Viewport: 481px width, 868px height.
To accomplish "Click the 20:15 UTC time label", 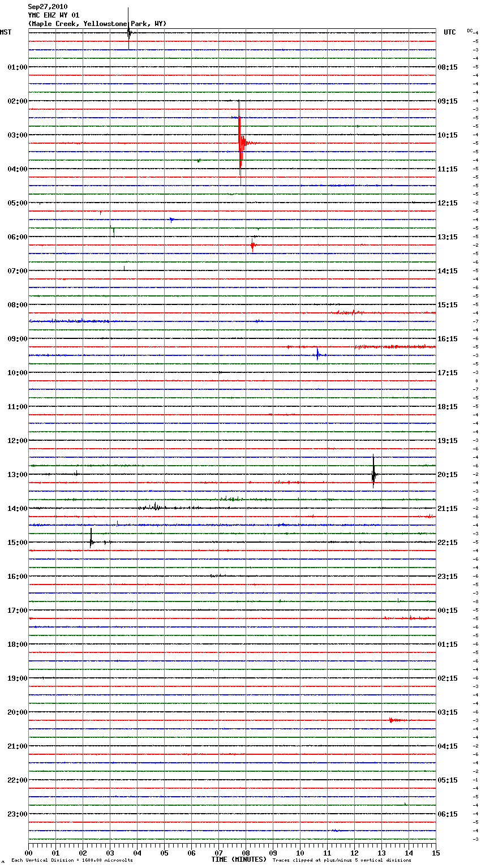I will [448, 475].
